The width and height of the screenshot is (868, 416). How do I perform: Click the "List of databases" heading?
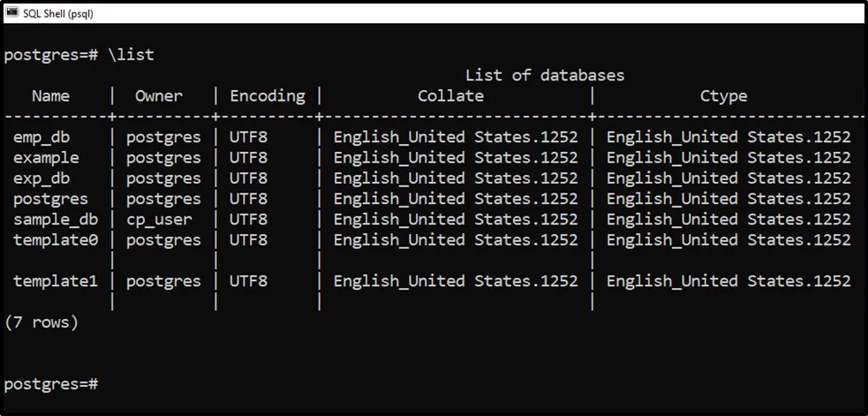click(544, 75)
